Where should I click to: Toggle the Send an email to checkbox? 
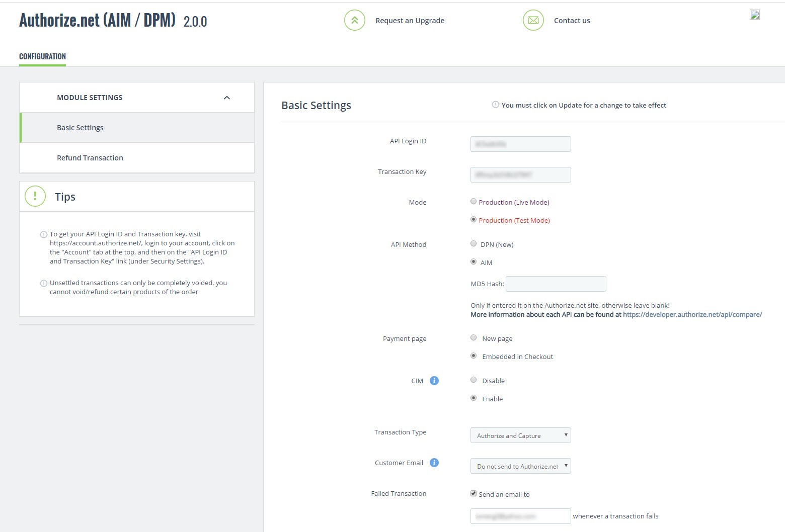point(474,493)
